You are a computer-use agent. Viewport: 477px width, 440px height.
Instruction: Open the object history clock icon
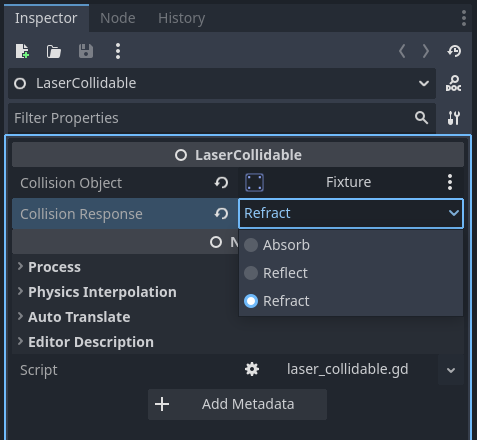coord(454,51)
